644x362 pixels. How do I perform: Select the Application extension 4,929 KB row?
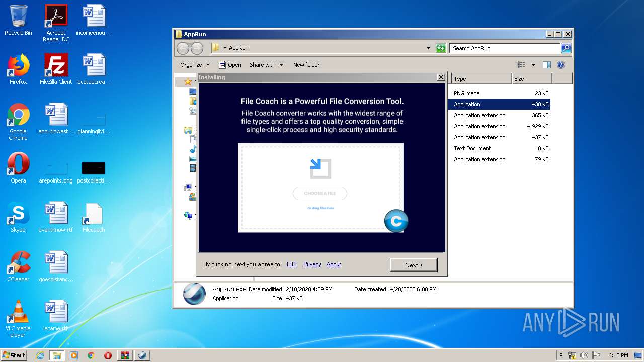pos(499,126)
